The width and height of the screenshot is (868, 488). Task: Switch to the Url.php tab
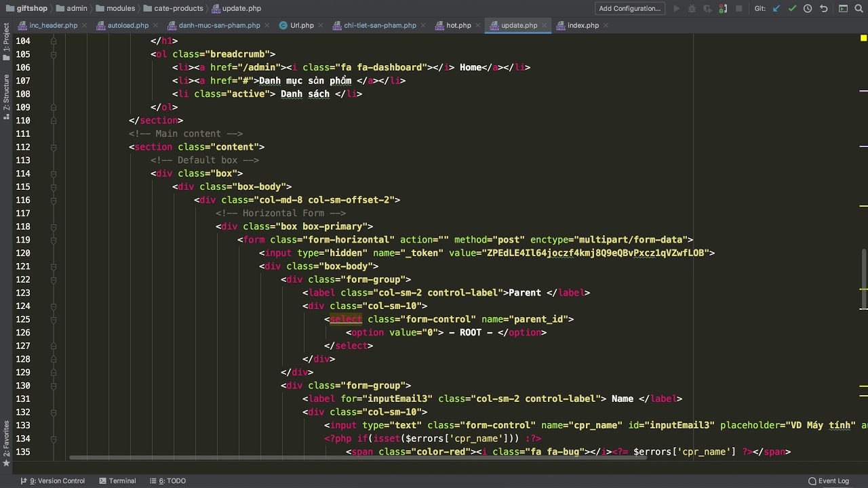point(302,26)
